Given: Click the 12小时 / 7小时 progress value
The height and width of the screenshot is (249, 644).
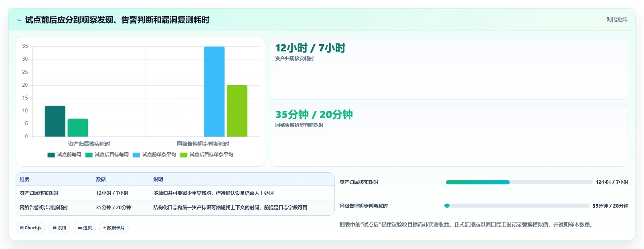Looking at the screenshot, I should tap(612, 182).
